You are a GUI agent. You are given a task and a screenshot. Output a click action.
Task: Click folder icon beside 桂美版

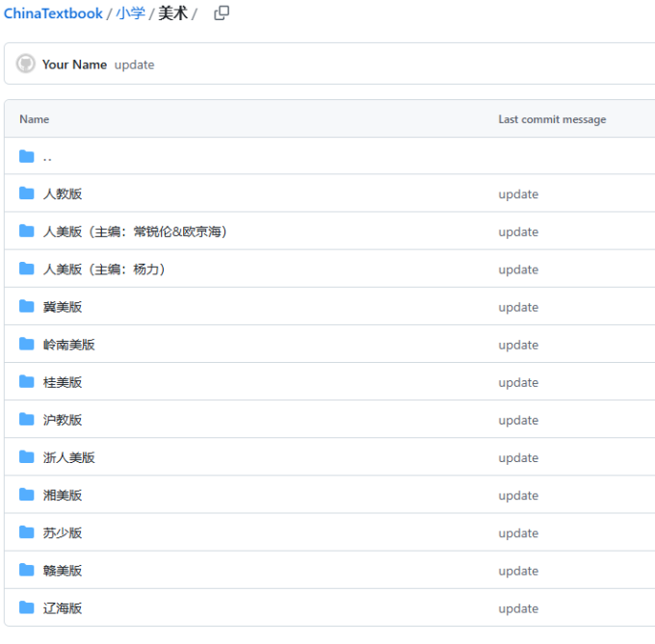click(27, 381)
